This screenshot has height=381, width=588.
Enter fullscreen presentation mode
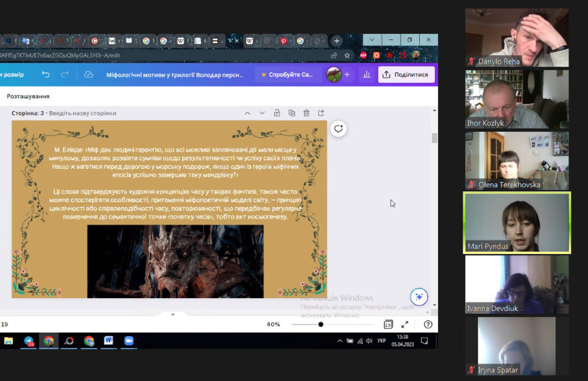[x=405, y=324]
